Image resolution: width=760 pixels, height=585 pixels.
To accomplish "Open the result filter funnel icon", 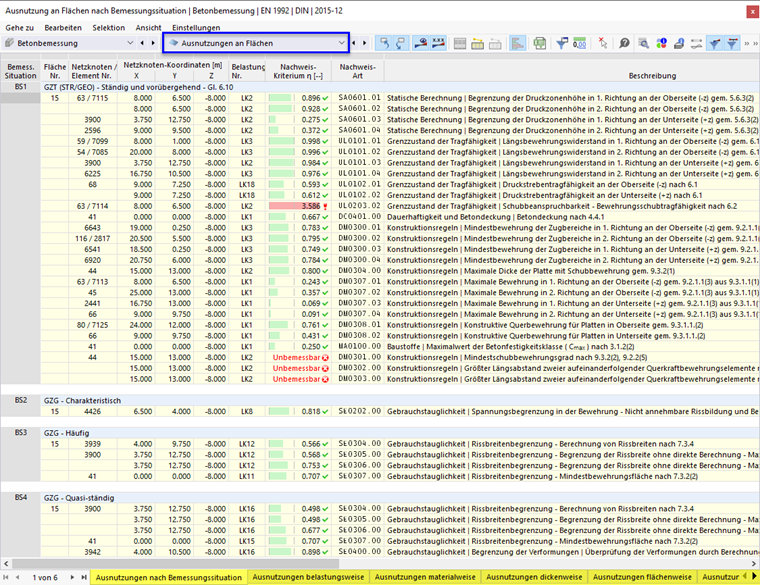I will [x=562, y=43].
